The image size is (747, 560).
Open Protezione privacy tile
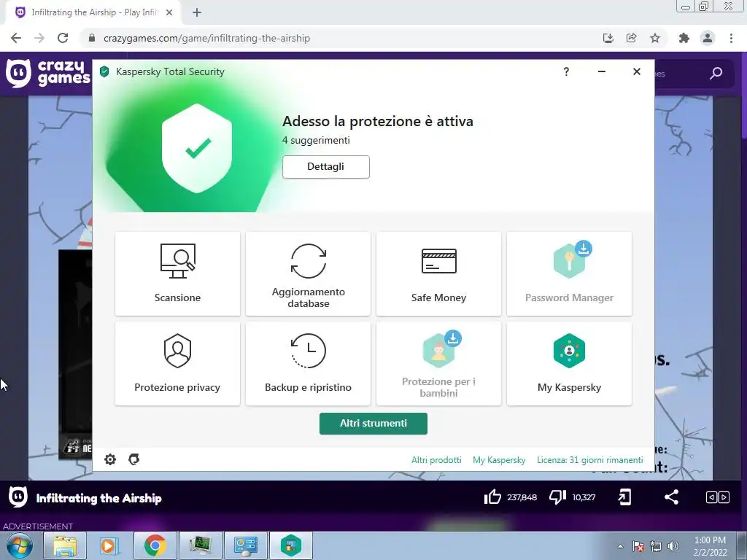tap(177, 364)
